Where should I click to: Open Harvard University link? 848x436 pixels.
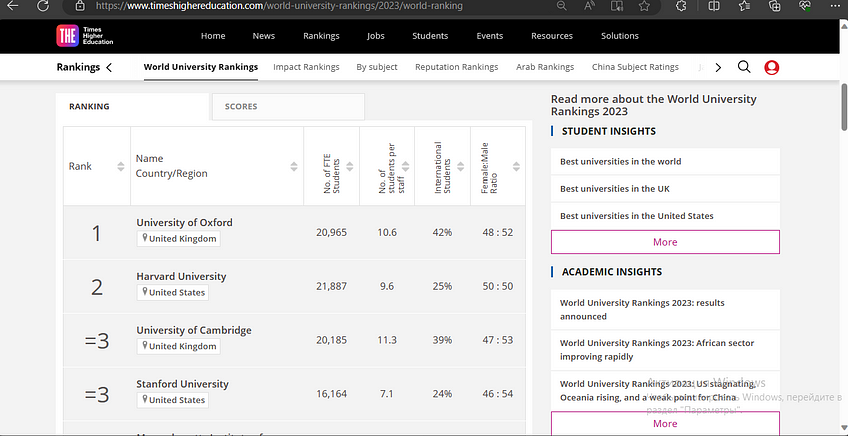click(181, 276)
